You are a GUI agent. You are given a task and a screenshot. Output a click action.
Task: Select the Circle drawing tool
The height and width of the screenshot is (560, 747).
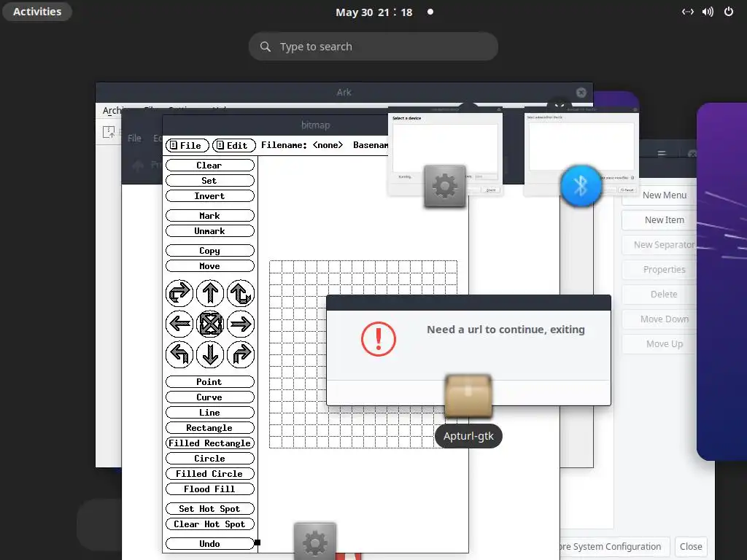tap(209, 458)
